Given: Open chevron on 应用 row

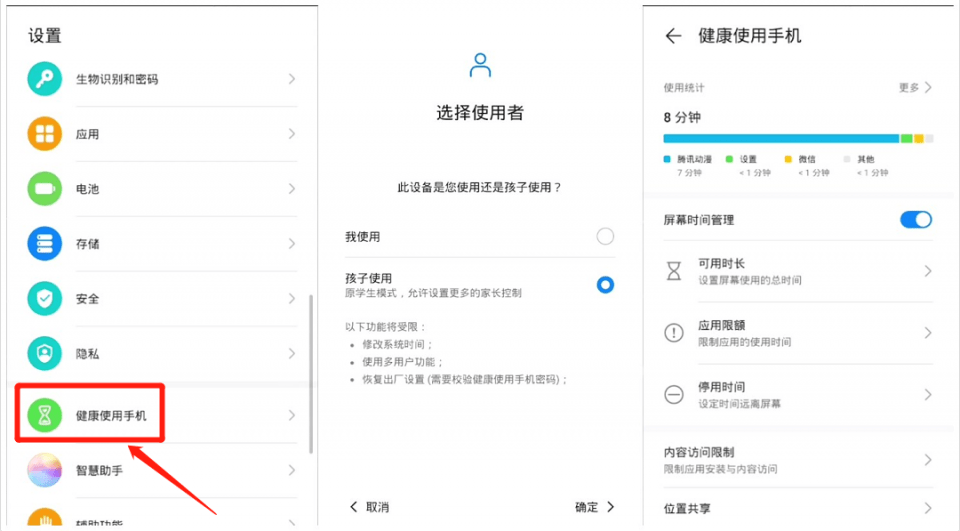Looking at the screenshot, I should [292, 134].
